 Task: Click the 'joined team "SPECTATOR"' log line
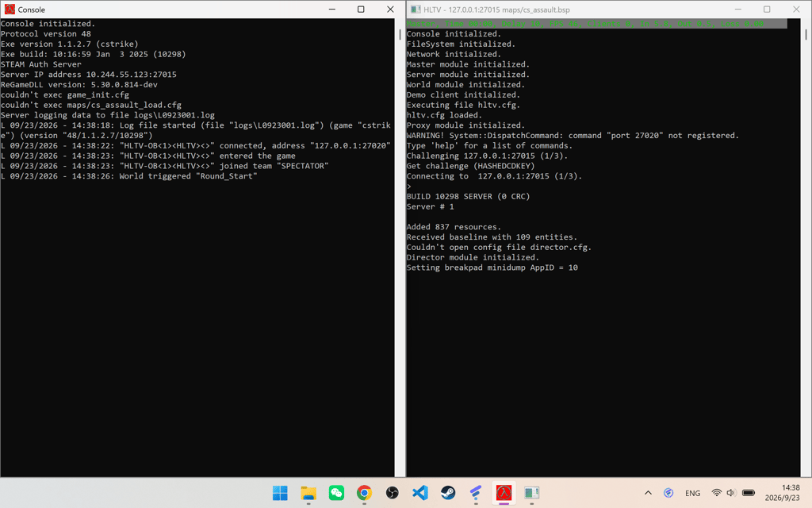tap(165, 166)
